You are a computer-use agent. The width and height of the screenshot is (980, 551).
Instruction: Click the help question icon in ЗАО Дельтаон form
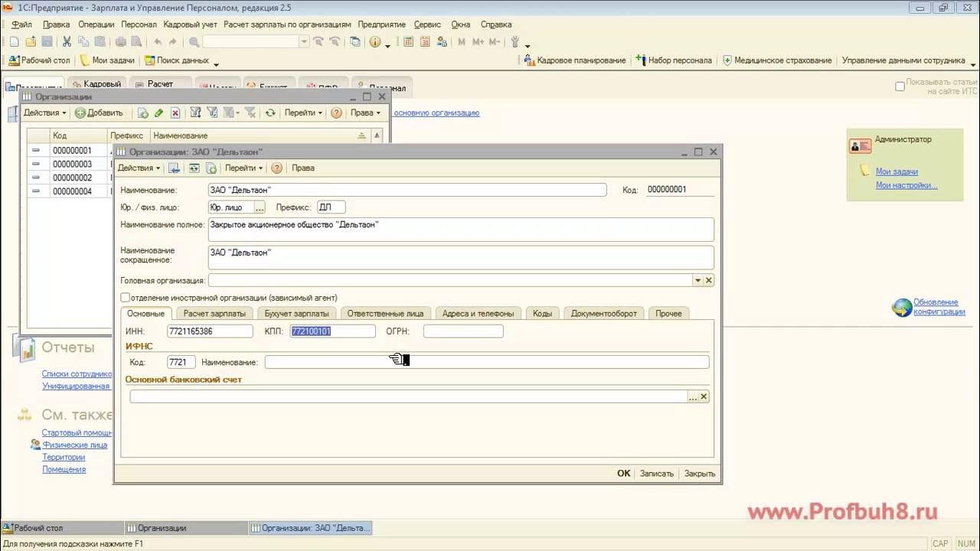[x=277, y=168]
